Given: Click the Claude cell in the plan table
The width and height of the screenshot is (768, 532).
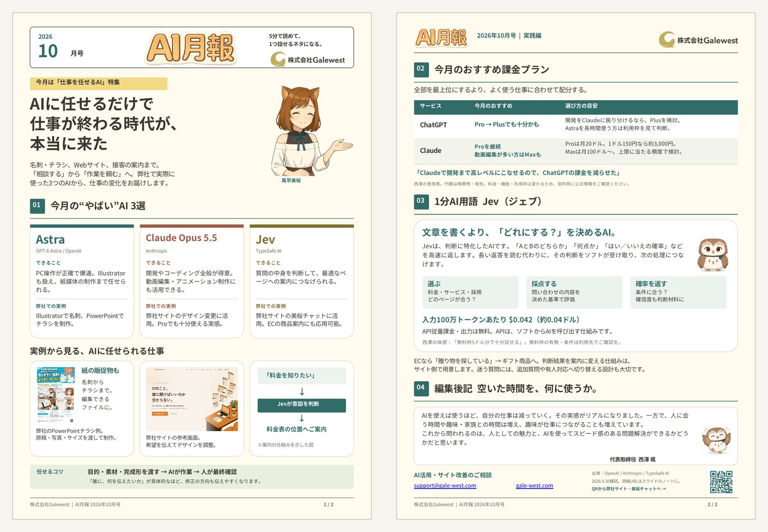Looking at the screenshot, I should (x=431, y=151).
